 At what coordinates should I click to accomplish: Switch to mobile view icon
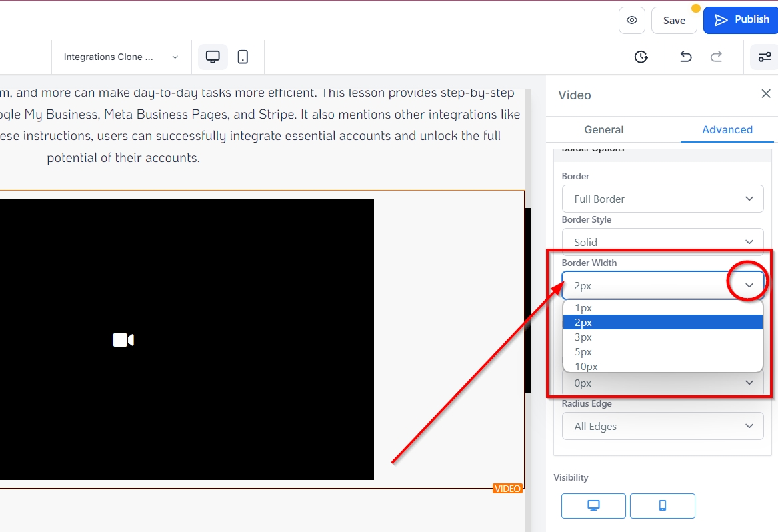[x=243, y=57]
